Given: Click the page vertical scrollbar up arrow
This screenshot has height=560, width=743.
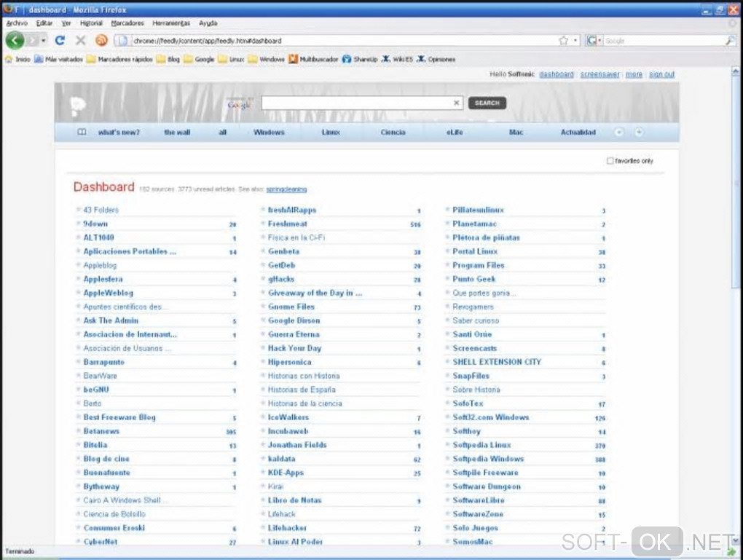Looking at the screenshot, I should tap(736, 71).
